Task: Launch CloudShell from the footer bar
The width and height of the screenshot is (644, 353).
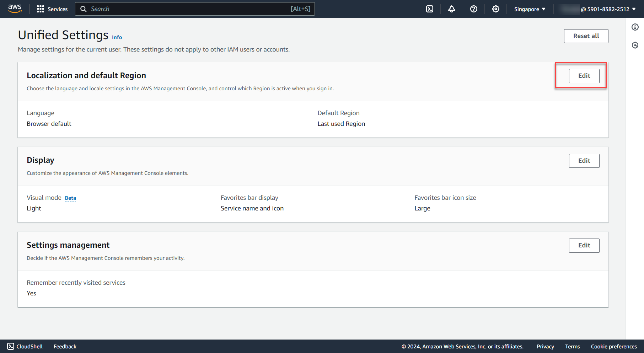Action: coord(24,346)
